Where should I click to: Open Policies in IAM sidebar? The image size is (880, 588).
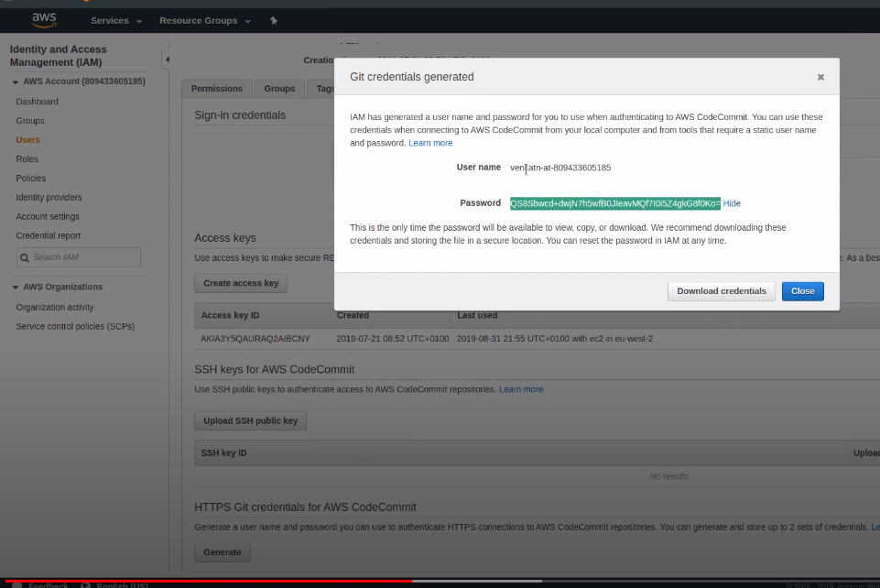31,178
